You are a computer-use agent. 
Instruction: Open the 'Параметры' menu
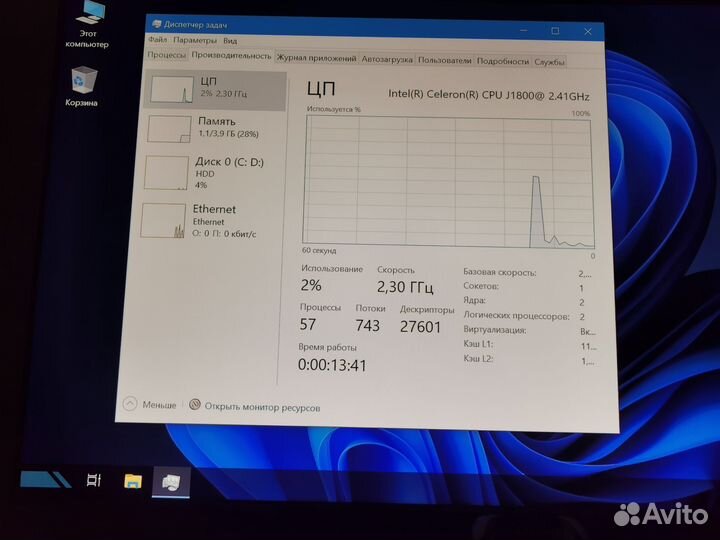[x=194, y=42]
